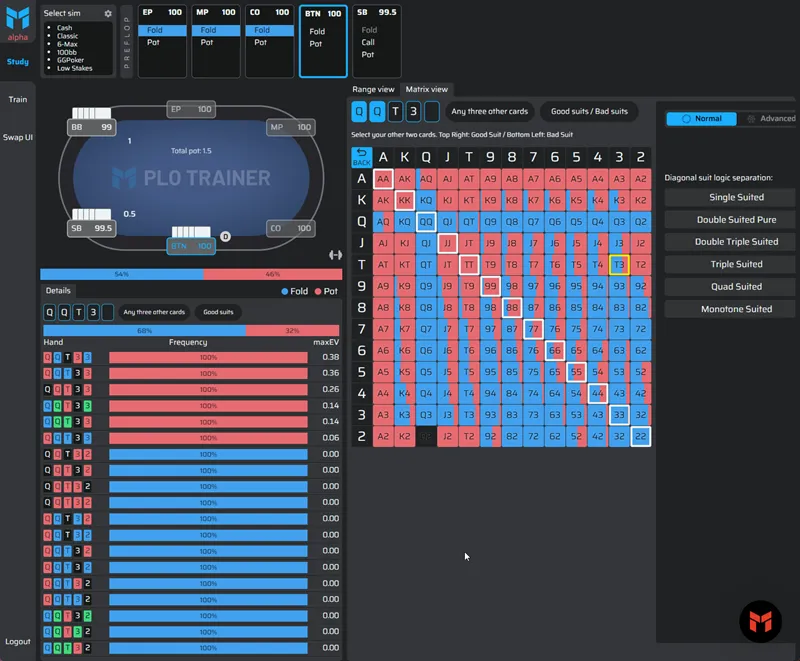
Task: Click Swap UI in the sidebar
Action: (18, 137)
